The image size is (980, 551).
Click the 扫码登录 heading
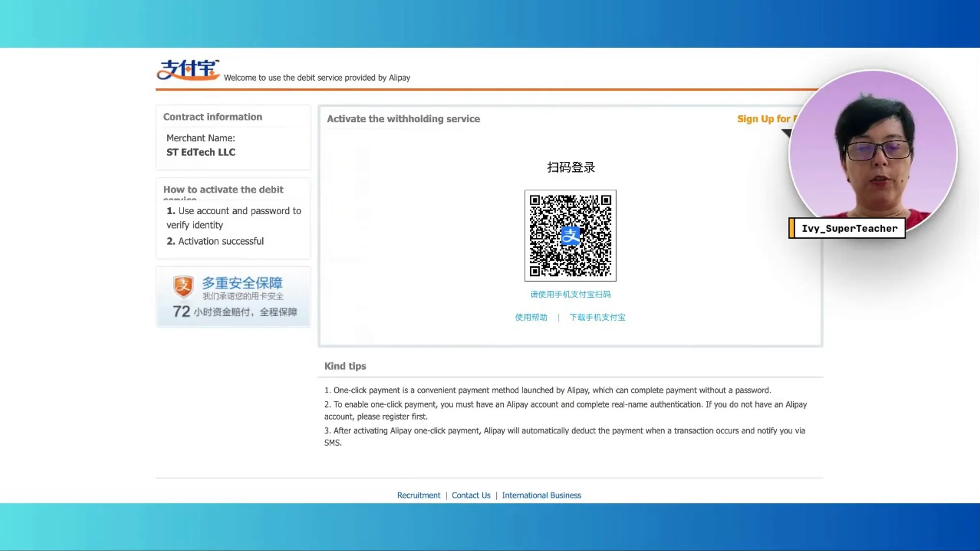click(571, 167)
